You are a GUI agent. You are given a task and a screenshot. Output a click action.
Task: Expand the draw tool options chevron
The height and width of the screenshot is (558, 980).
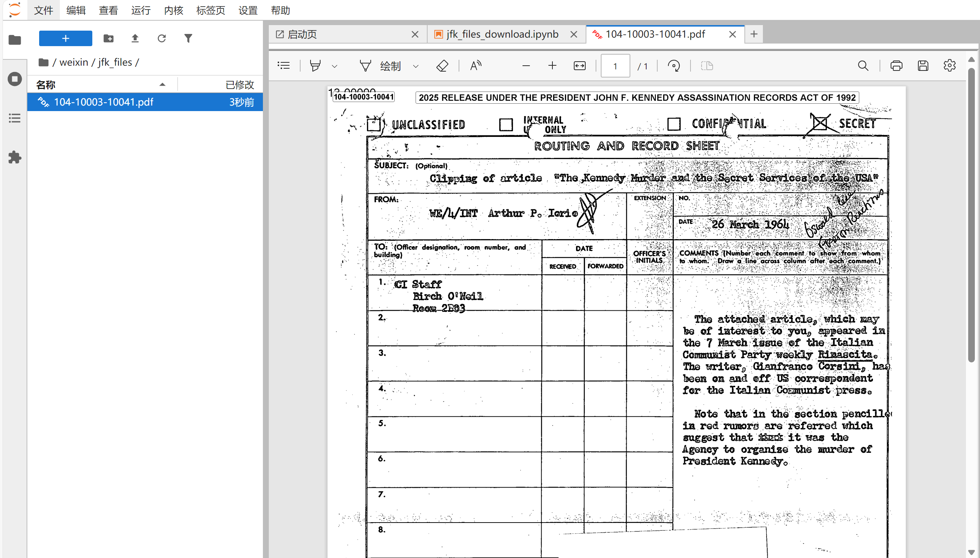click(x=416, y=66)
